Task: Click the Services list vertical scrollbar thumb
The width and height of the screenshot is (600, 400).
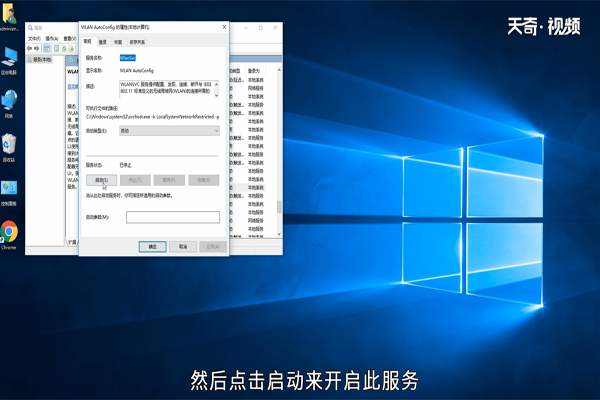Action: coord(279,207)
